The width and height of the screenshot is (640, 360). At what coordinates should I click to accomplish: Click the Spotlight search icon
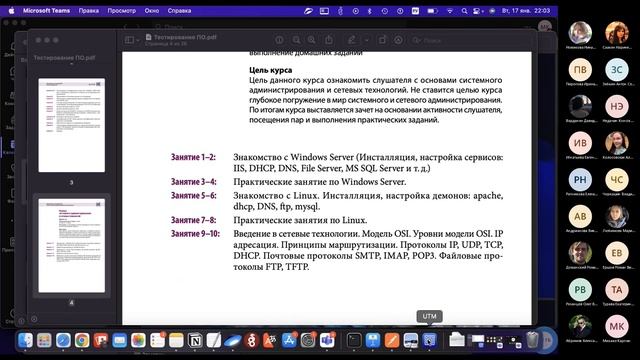[x=464, y=11]
